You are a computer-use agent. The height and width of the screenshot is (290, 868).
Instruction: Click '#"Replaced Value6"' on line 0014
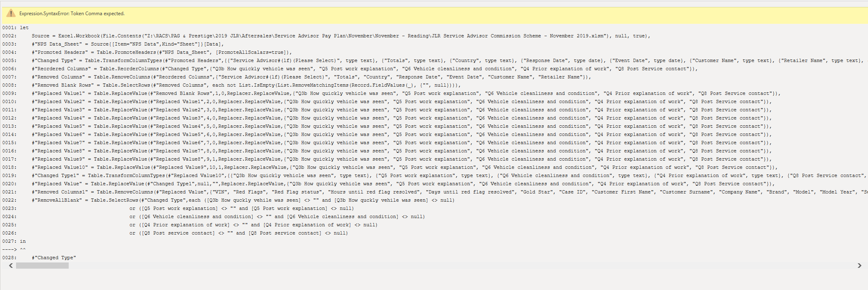[58, 134]
